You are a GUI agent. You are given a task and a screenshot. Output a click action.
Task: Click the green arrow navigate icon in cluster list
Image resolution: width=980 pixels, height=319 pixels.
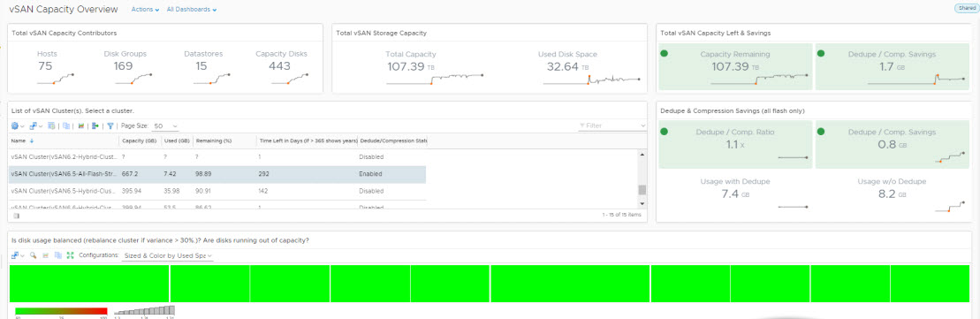[x=95, y=125]
